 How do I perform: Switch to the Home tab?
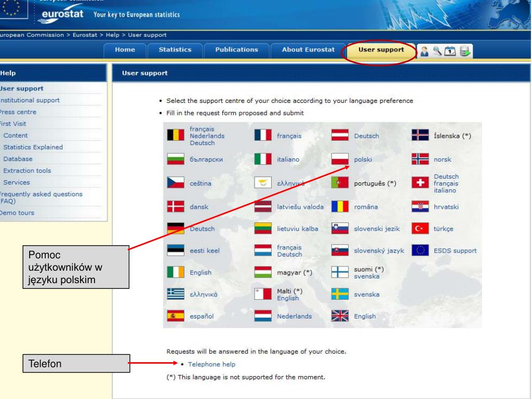click(125, 50)
